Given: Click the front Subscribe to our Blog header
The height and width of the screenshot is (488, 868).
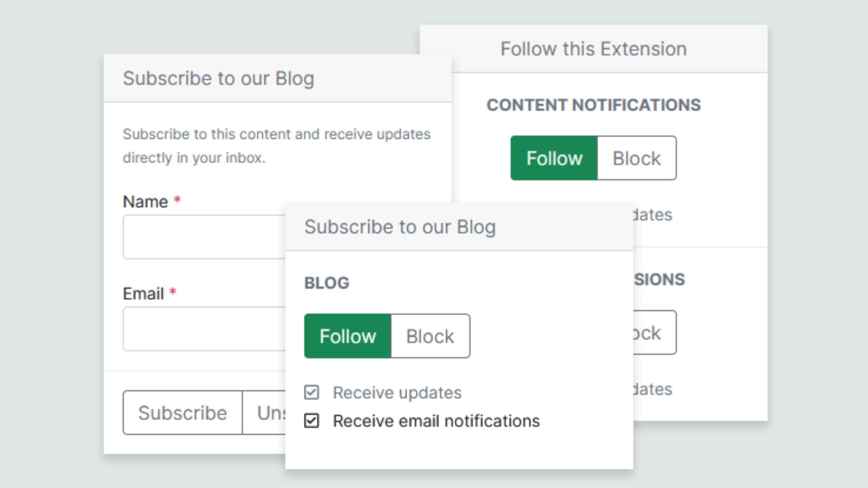Looking at the screenshot, I should point(459,227).
